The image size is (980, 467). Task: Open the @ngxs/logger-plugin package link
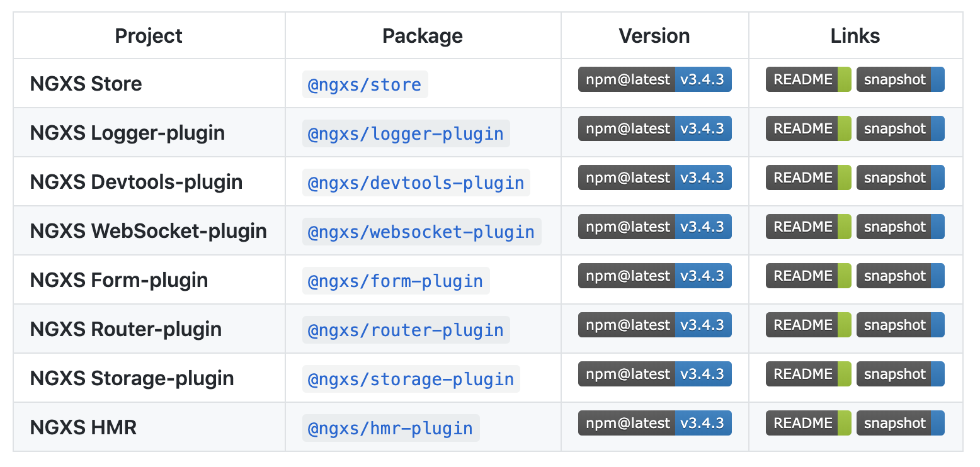point(406,134)
